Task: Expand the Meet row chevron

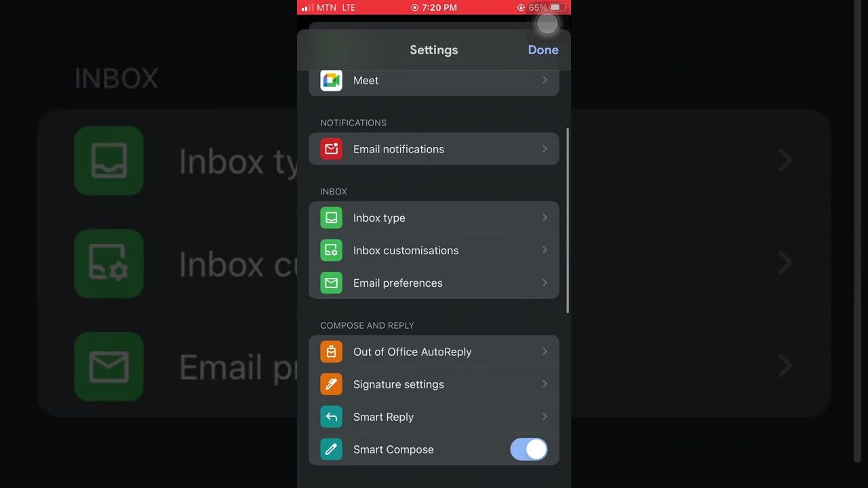Action: click(x=545, y=80)
